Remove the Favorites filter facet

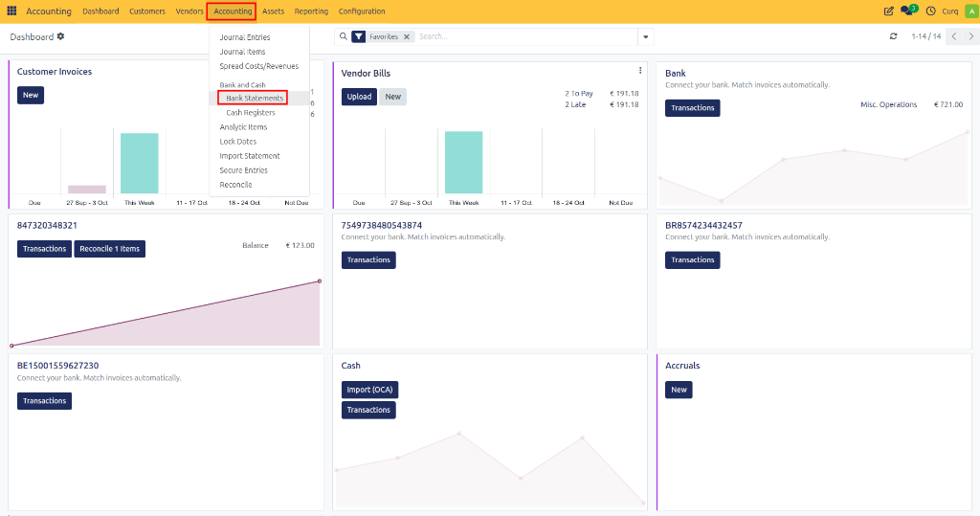[407, 37]
